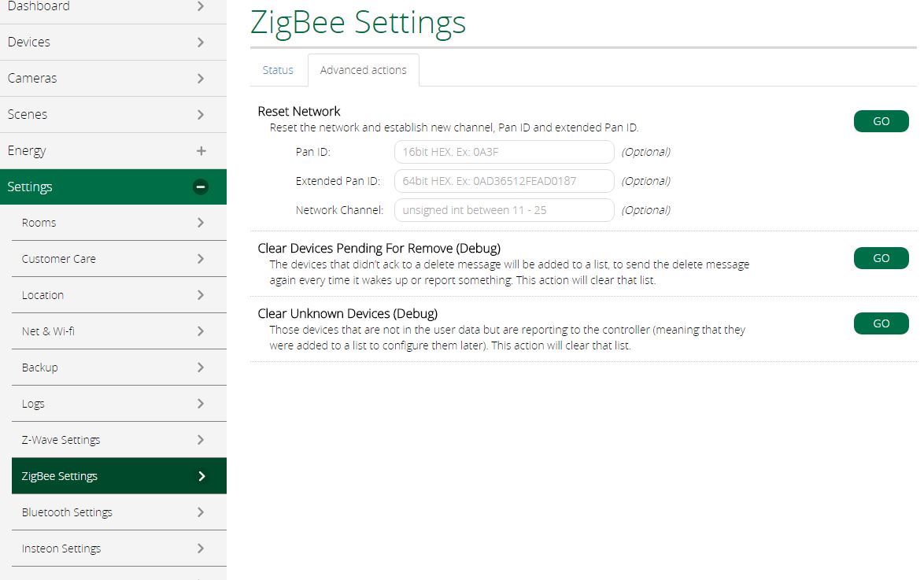Switch to the Status tab

click(x=278, y=70)
